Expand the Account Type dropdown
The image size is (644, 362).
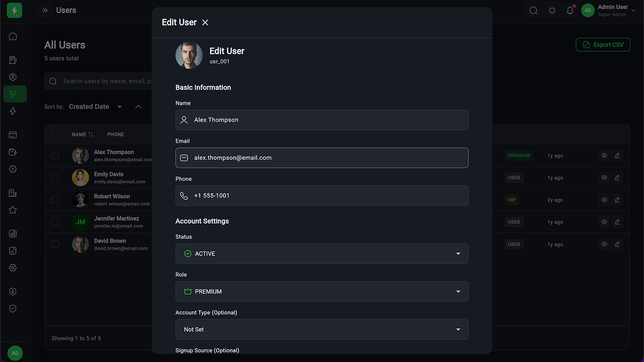(x=321, y=329)
